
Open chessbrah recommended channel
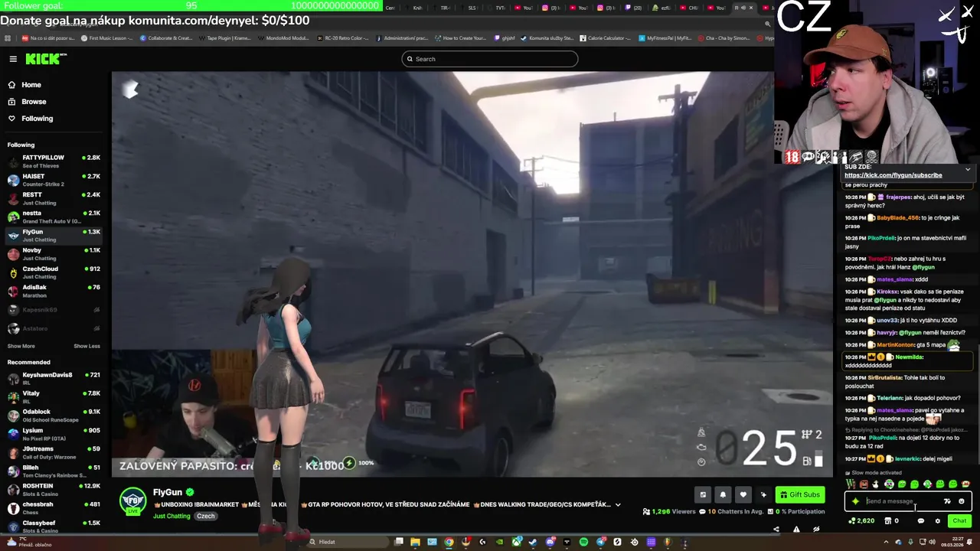[x=54, y=507]
